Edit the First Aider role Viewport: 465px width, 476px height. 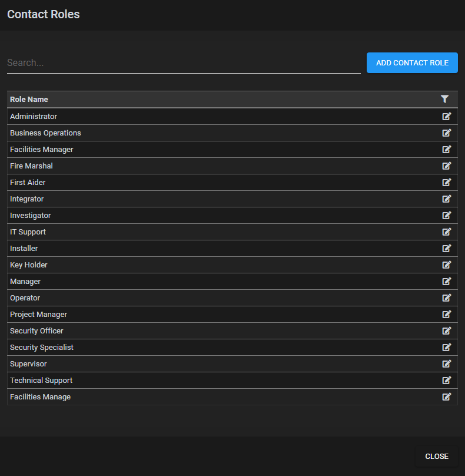[x=447, y=182]
